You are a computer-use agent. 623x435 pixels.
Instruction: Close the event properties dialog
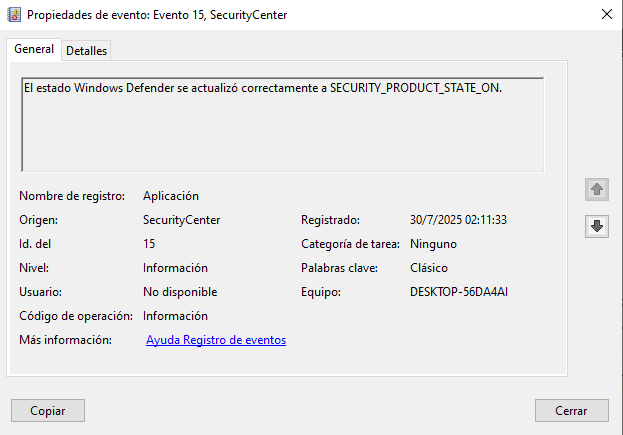coord(607,14)
